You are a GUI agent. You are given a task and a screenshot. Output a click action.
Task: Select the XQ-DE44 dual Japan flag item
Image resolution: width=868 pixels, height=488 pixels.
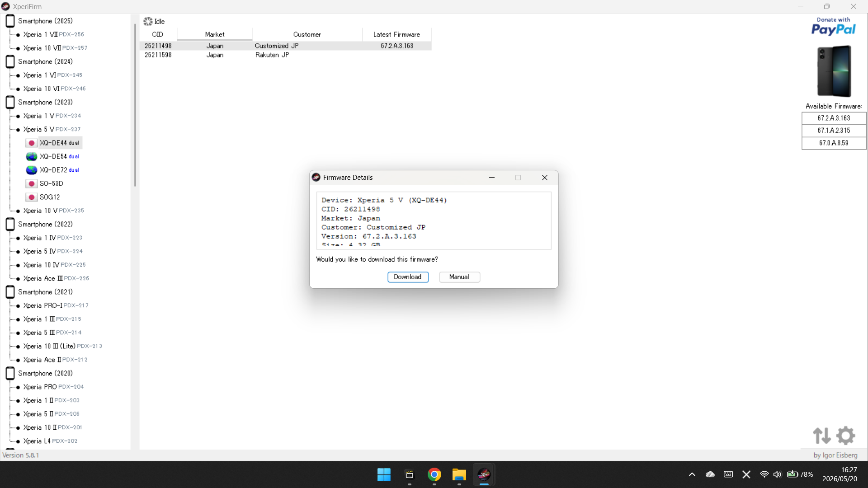click(54, 143)
